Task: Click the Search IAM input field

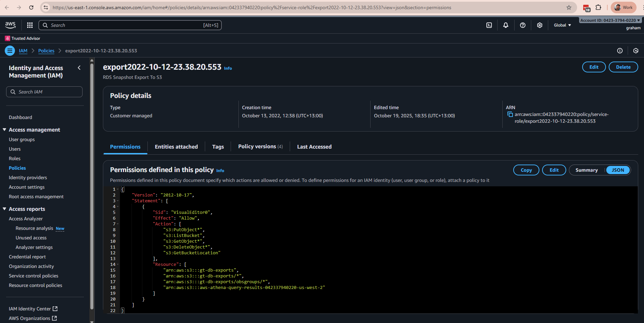Action: pos(44,91)
